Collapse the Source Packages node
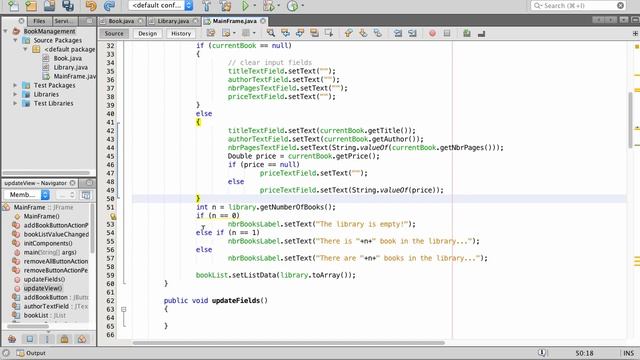 pyautogui.click(x=16, y=40)
